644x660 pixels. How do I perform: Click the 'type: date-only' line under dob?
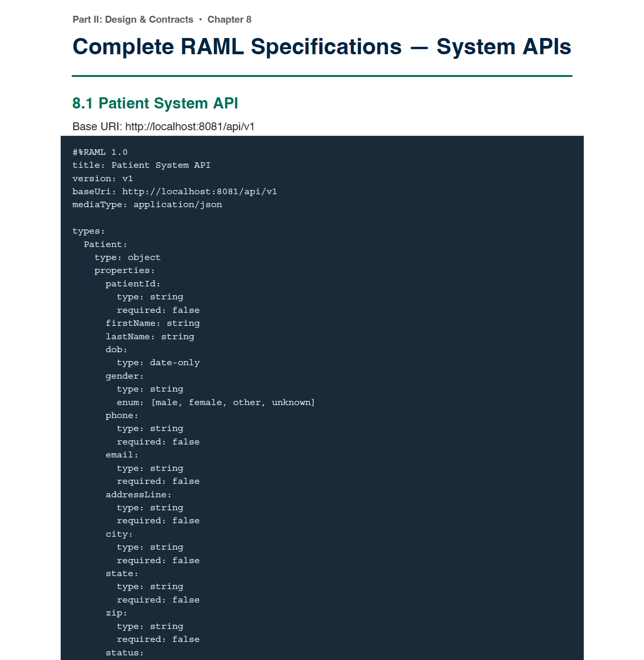(x=158, y=363)
